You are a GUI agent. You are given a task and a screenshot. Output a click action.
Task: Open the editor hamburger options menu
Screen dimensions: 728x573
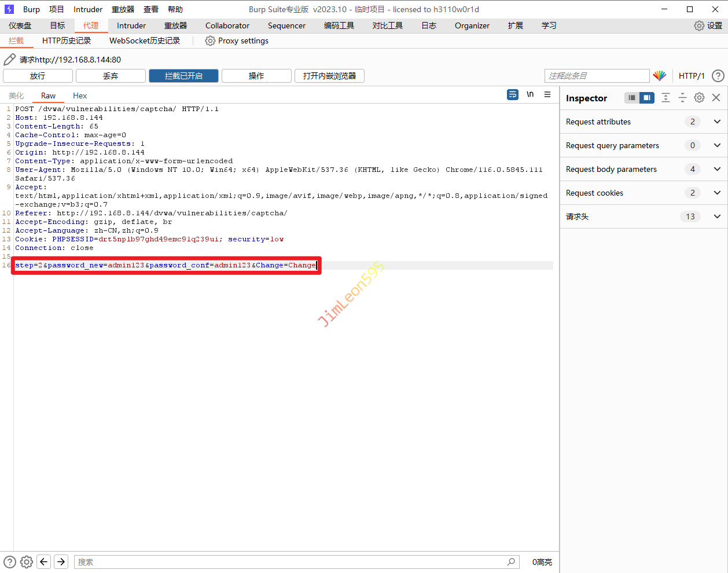tap(547, 94)
